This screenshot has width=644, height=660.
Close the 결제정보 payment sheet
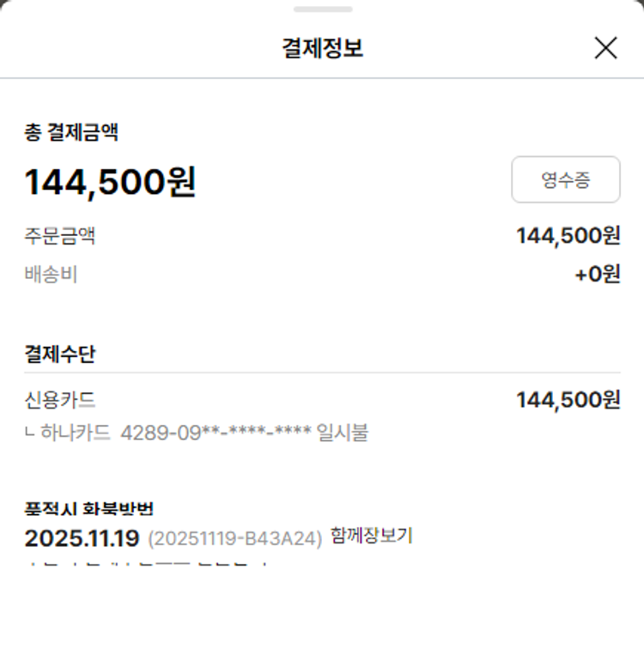(605, 49)
